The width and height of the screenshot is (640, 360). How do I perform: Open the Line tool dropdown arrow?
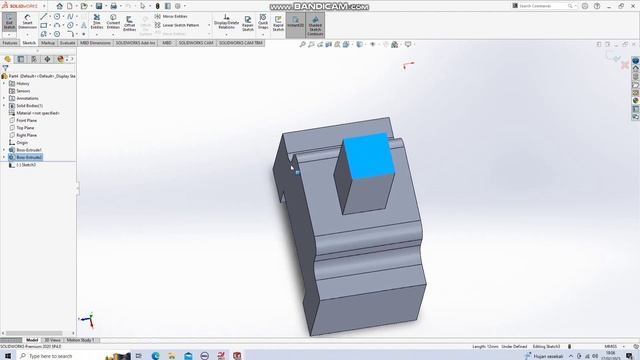pos(50,16)
